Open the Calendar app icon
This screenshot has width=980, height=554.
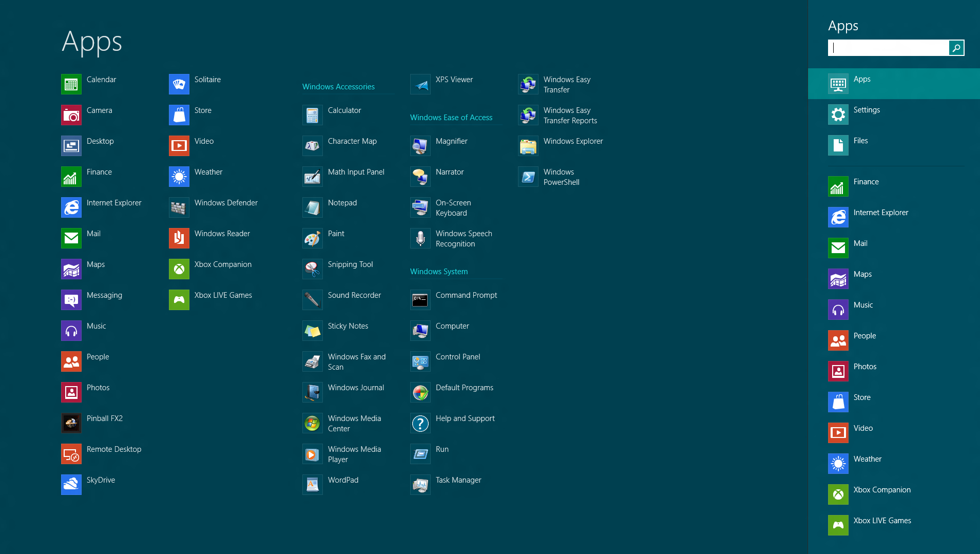click(71, 84)
